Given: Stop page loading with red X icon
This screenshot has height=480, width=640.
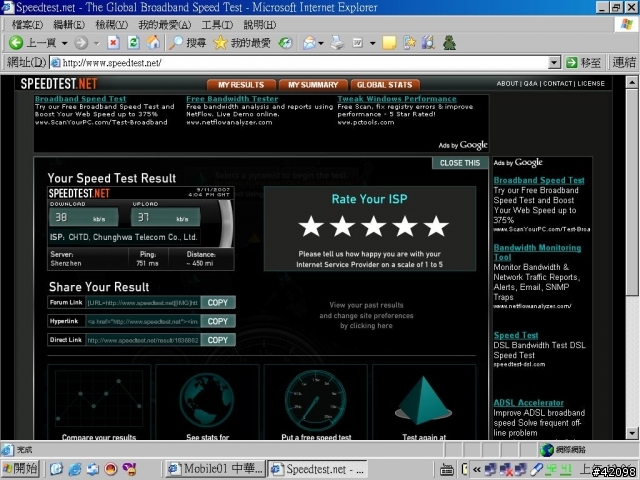Looking at the screenshot, I should pos(113,42).
